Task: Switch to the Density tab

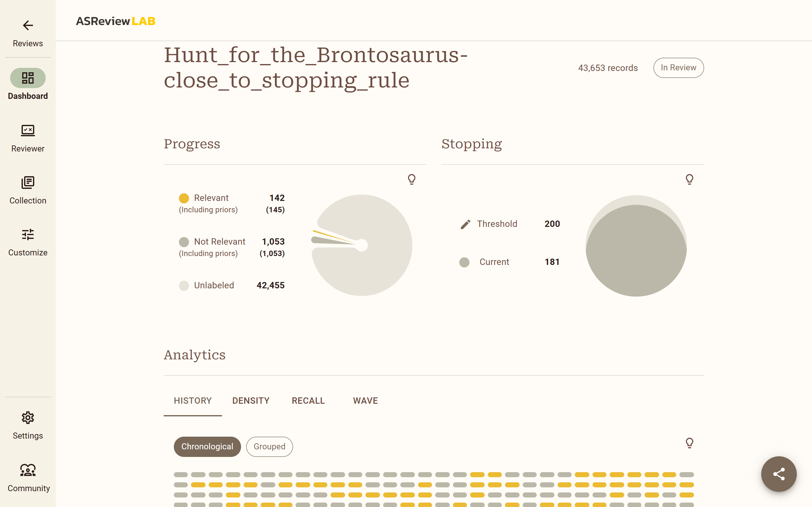Action: click(x=251, y=401)
